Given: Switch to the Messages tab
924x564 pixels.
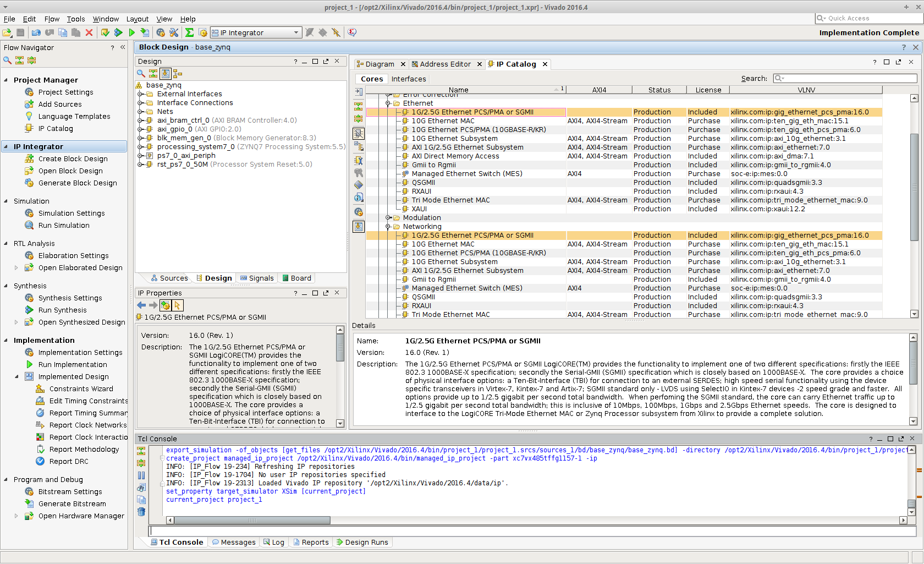Looking at the screenshot, I should click(234, 543).
